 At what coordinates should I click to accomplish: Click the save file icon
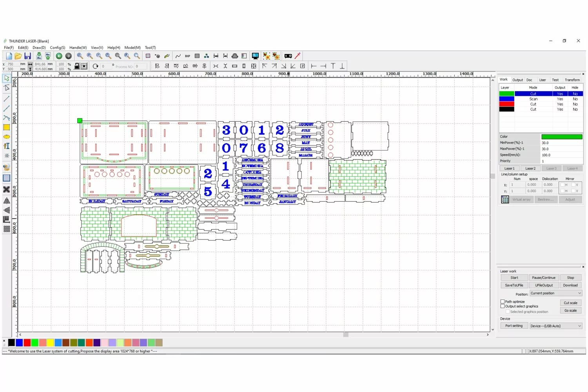[x=27, y=56]
